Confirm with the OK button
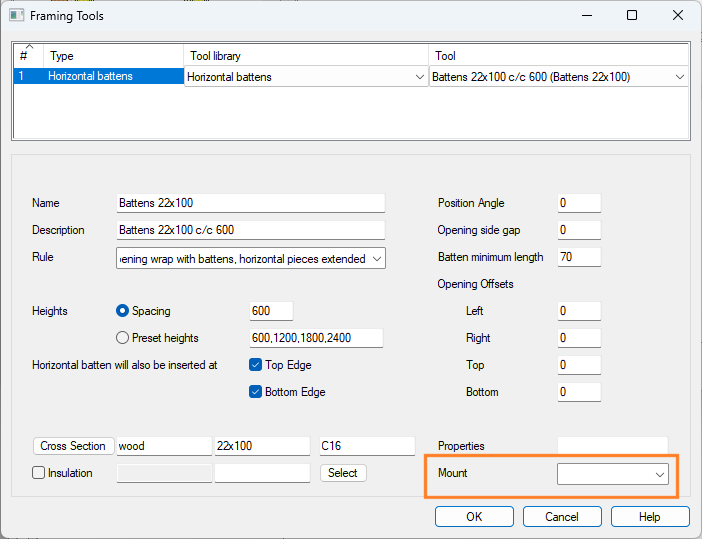Screen dimensions: 702x539 [474, 516]
